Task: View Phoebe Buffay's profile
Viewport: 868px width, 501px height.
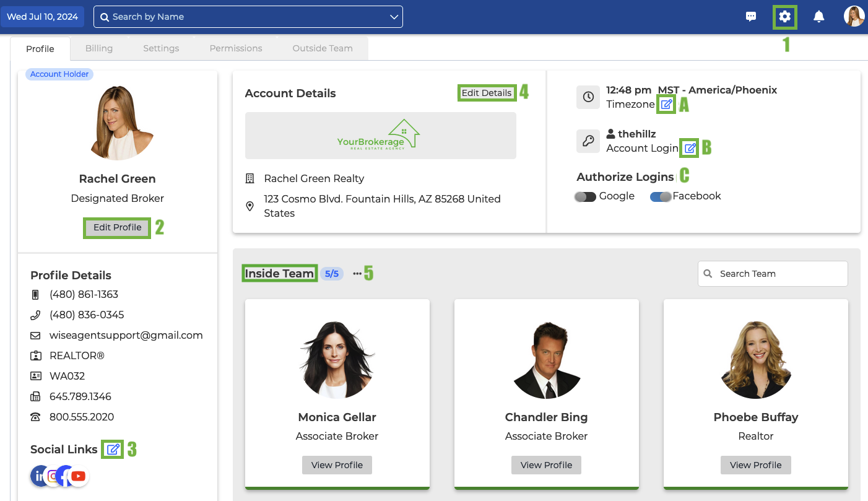Action: pyautogui.click(x=755, y=465)
